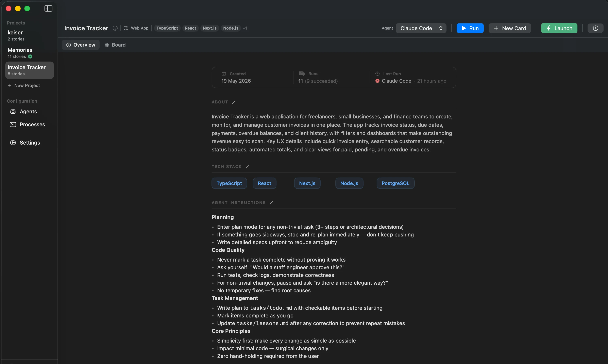Click the Next.js tech stack chip
Screen dimensions: 608x364
click(x=307, y=183)
